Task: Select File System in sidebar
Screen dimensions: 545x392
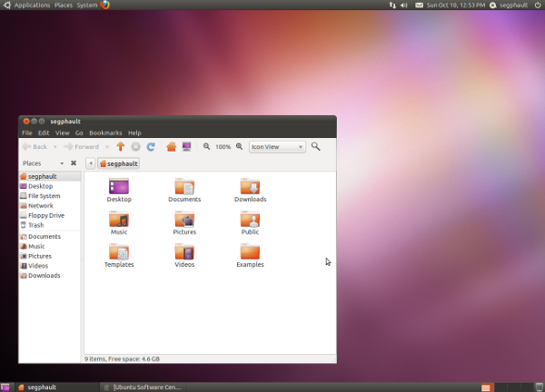Action: tap(50, 196)
